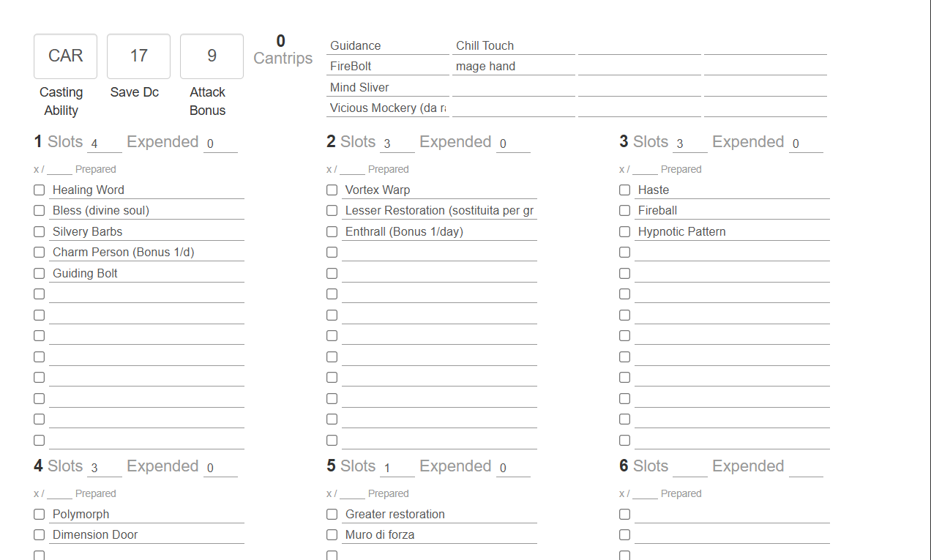Click the empty cantrip field beside mage hand
This screenshot has width=931, height=560.
(639, 66)
